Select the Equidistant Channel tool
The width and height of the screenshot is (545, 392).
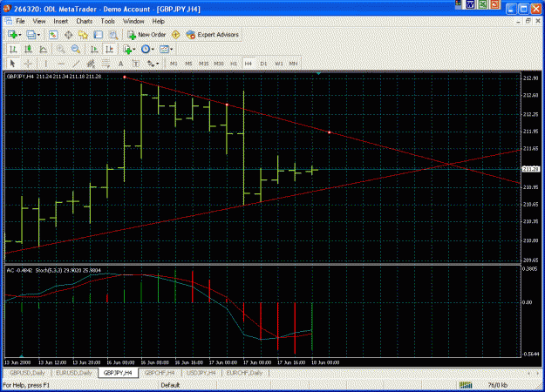click(x=91, y=64)
